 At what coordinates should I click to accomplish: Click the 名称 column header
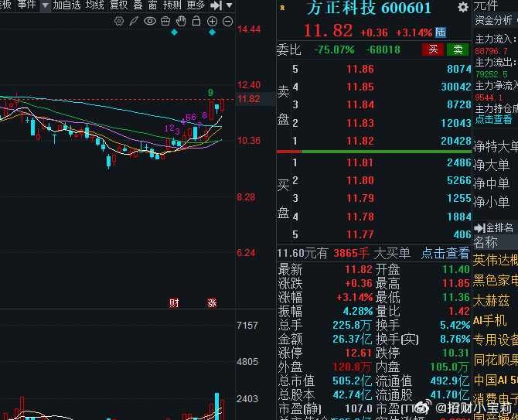click(486, 243)
